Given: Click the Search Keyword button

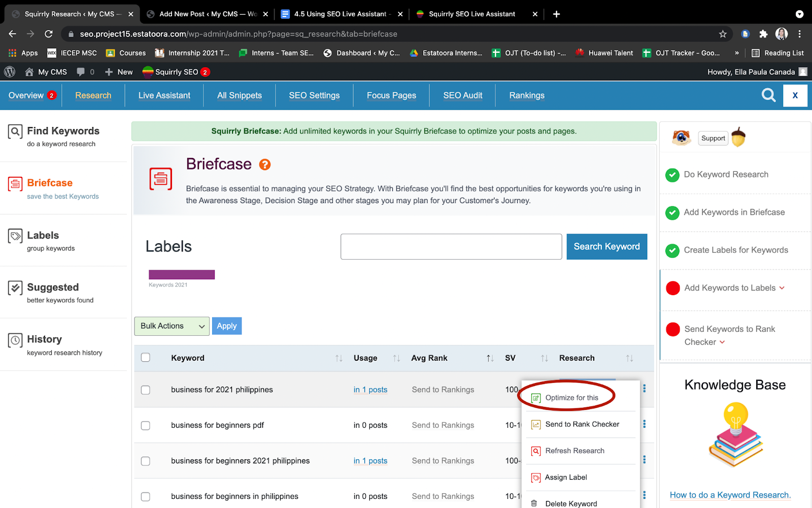Looking at the screenshot, I should coord(607,247).
